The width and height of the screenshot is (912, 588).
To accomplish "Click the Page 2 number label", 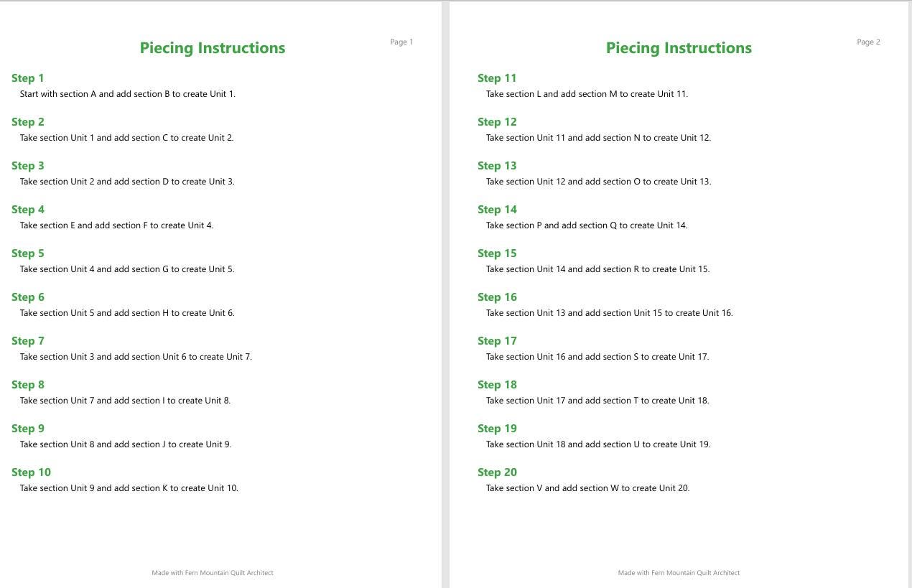I will tap(868, 42).
